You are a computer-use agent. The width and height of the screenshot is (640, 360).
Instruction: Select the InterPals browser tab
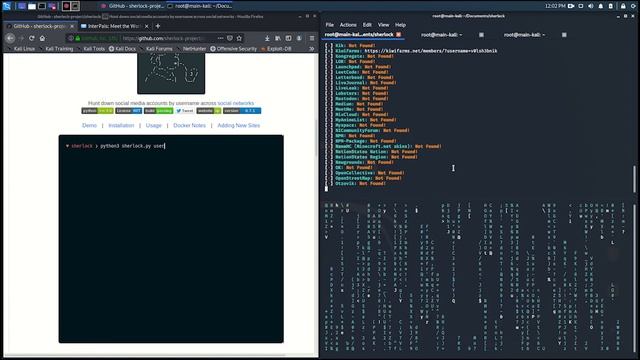[x=114, y=26]
